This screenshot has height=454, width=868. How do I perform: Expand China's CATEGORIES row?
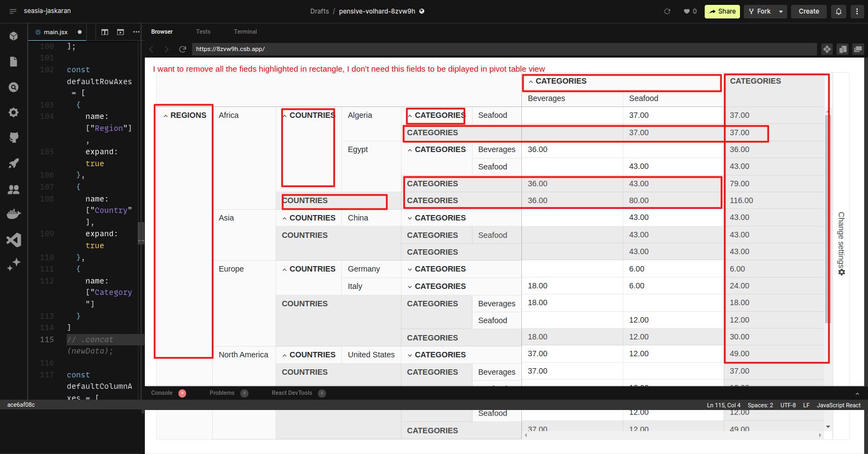click(410, 218)
